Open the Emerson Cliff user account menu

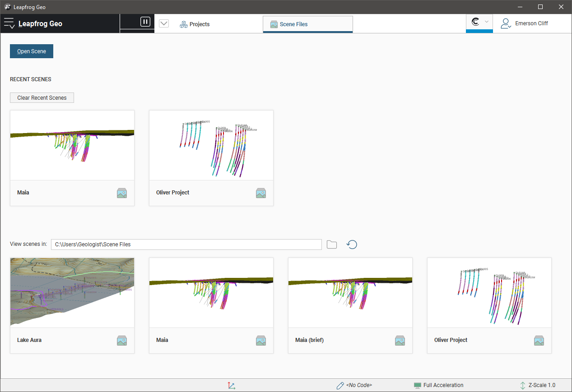tap(524, 23)
